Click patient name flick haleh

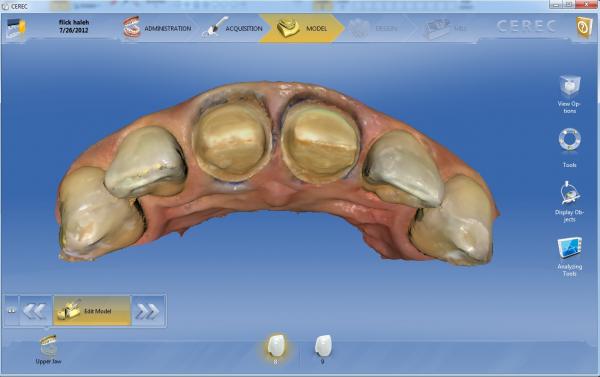pyautogui.click(x=74, y=22)
